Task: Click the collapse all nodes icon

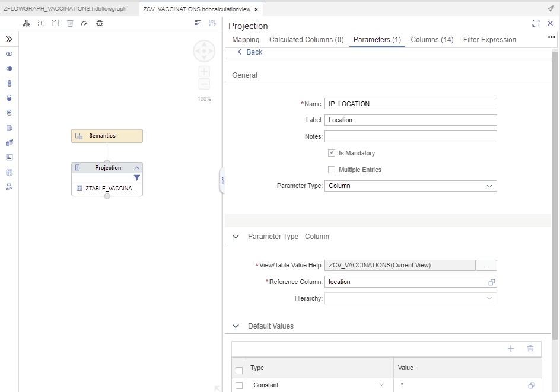Action: tap(56, 23)
